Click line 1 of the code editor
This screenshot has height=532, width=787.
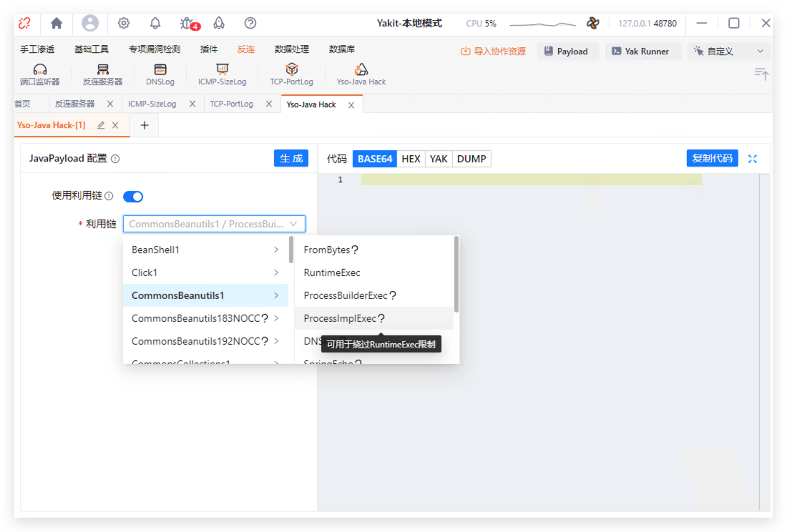pyautogui.click(x=531, y=179)
